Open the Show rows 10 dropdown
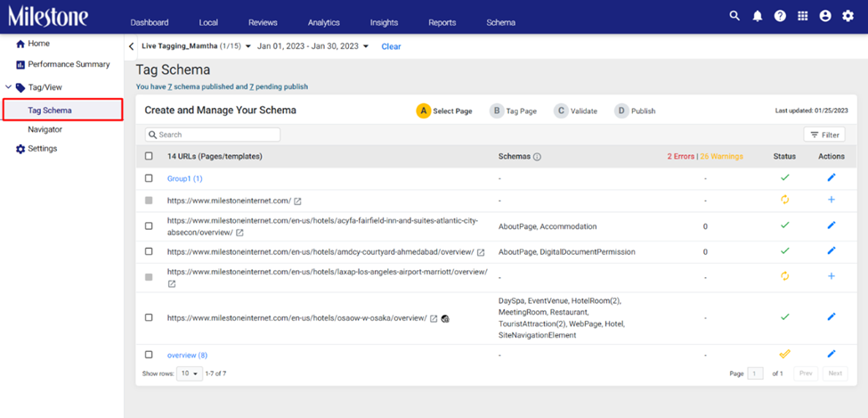This screenshot has width=868, height=418. point(190,373)
